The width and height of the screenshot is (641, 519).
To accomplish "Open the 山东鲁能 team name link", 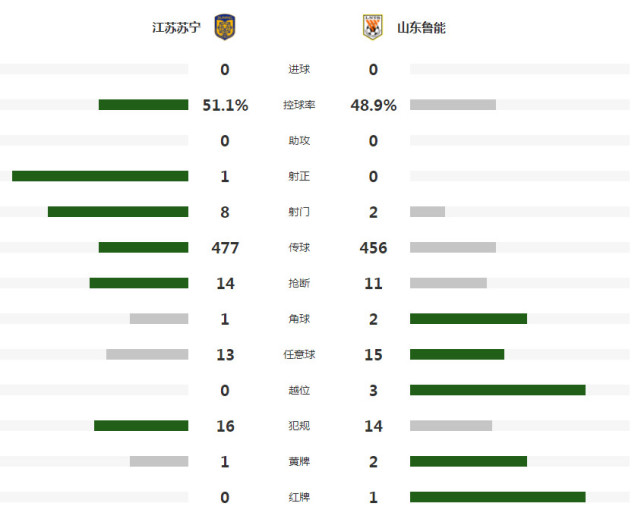I will [421, 28].
